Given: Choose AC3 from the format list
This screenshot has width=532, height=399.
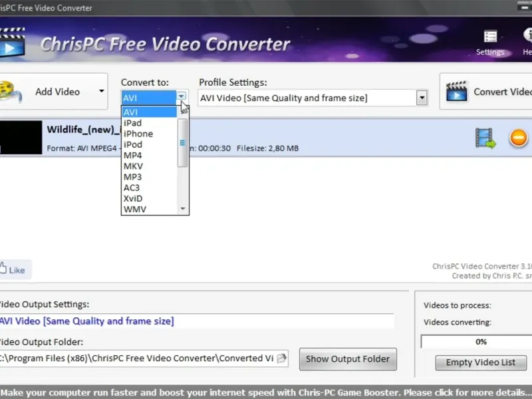Looking at the screenshot, I should (x=149, y=188).
